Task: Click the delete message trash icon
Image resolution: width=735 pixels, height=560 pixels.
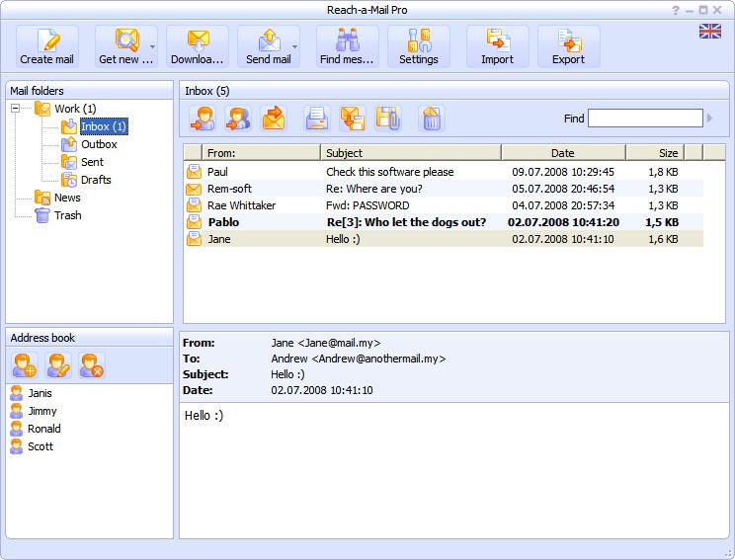Action: (x=432, y=119)
